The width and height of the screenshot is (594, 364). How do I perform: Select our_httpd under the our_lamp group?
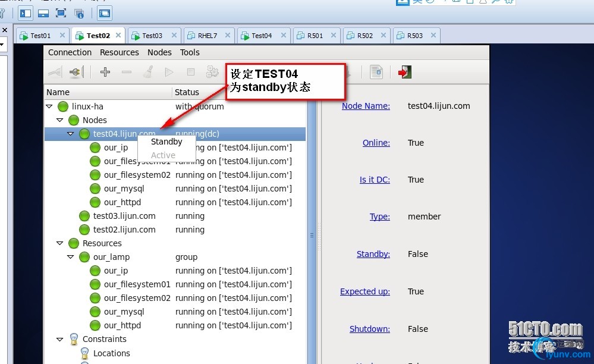(175, 325)
